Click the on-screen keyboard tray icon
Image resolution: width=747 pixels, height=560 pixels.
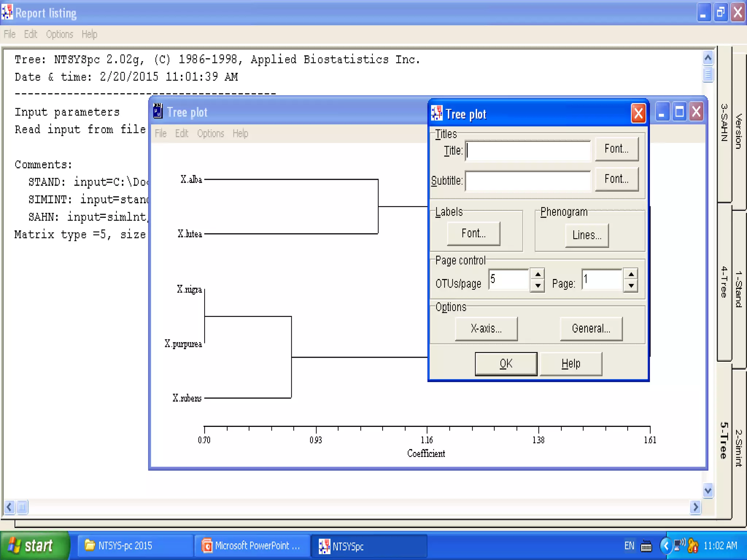[x=646, y=546]
